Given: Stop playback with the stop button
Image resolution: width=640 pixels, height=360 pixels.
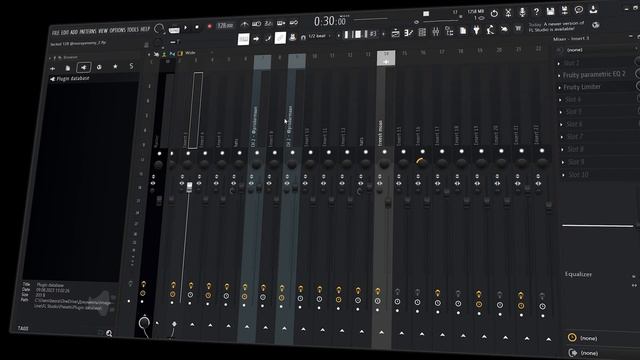Looking at the screenshot, I should click(x=197, y=27).
